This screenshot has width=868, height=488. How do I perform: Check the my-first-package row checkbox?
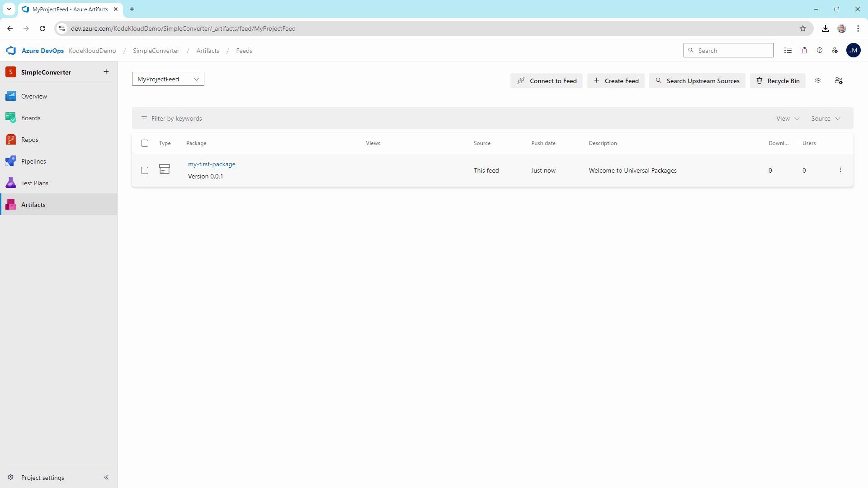tap(145, 170)
